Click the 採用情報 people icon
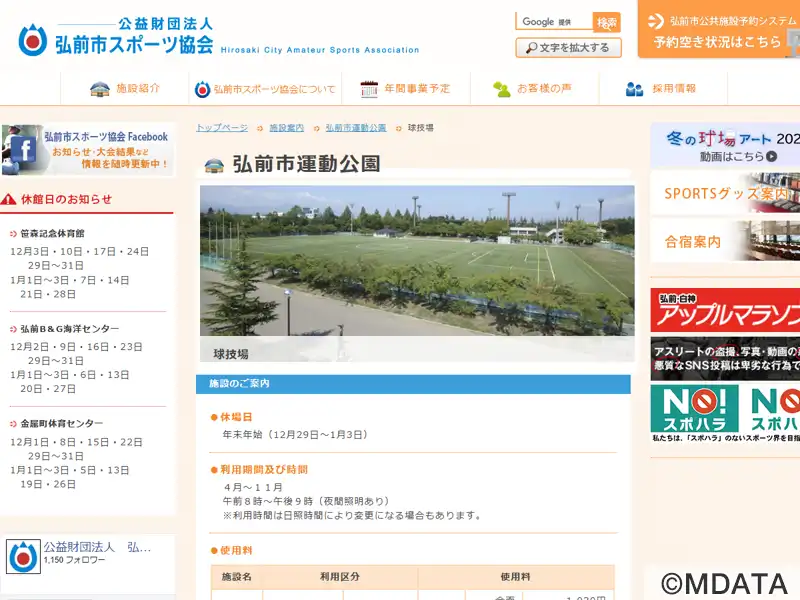Viewport: 800px width, 600px height. click(x=634, y=89)
